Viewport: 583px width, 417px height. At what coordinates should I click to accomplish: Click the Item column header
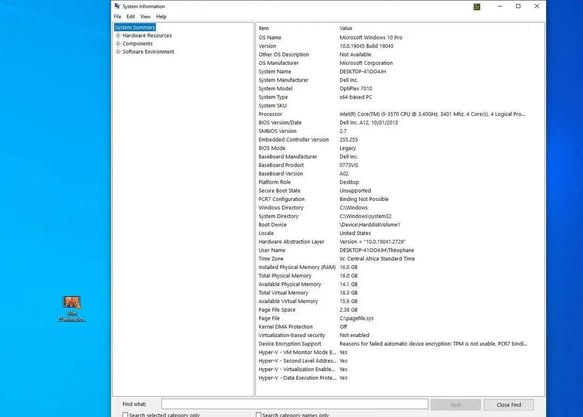297,28
